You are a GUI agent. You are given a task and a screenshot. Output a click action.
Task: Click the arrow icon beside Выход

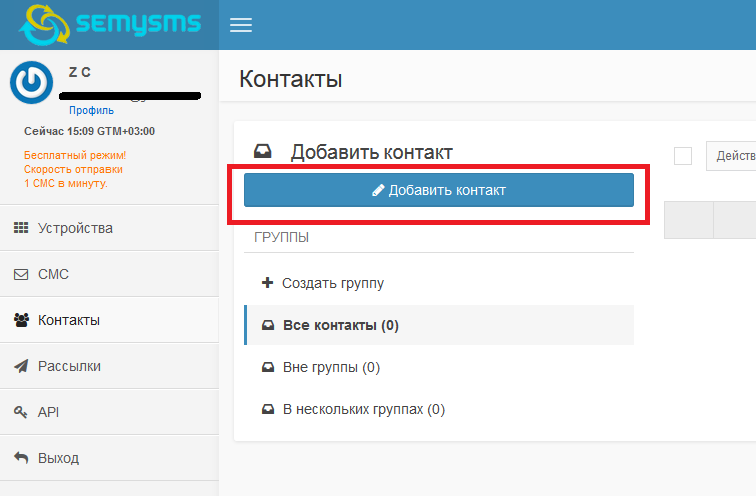click(20, 458)
